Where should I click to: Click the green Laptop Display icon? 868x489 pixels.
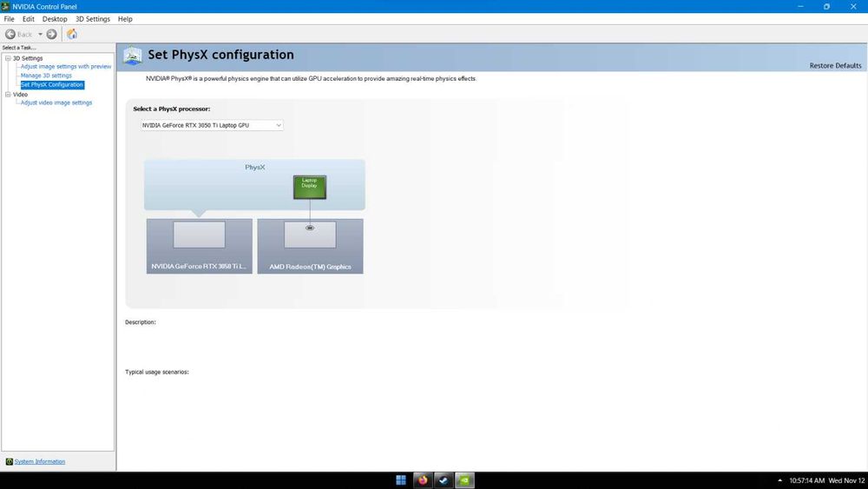(310, 188)
